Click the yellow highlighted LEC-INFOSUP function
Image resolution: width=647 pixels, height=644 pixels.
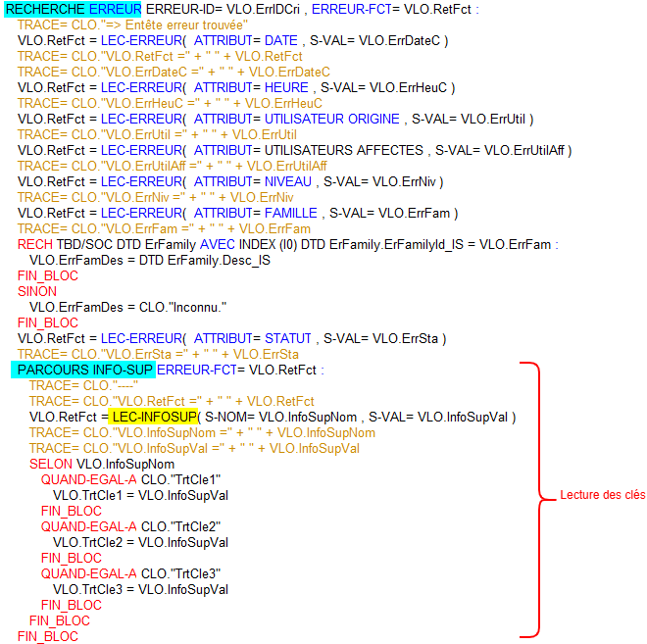click(153, 417)
